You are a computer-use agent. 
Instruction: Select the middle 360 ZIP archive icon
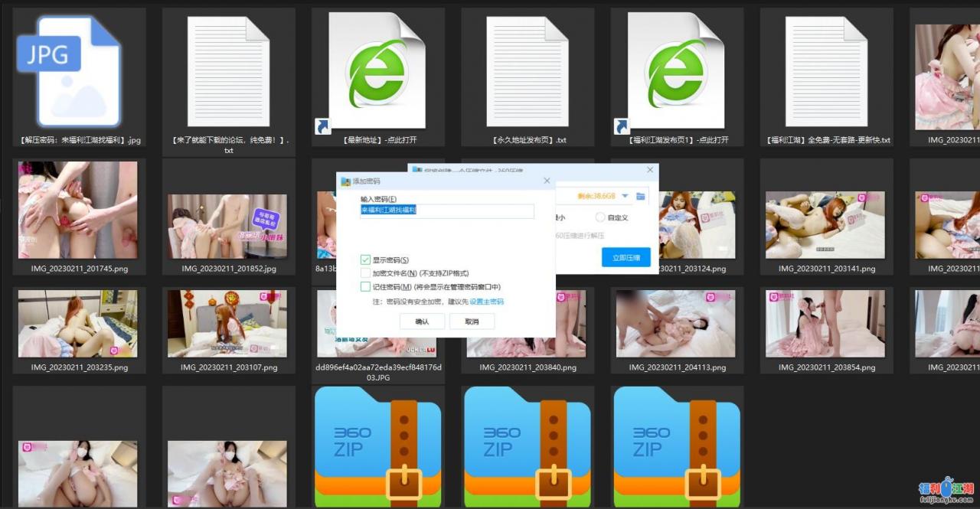coord(527,446)
